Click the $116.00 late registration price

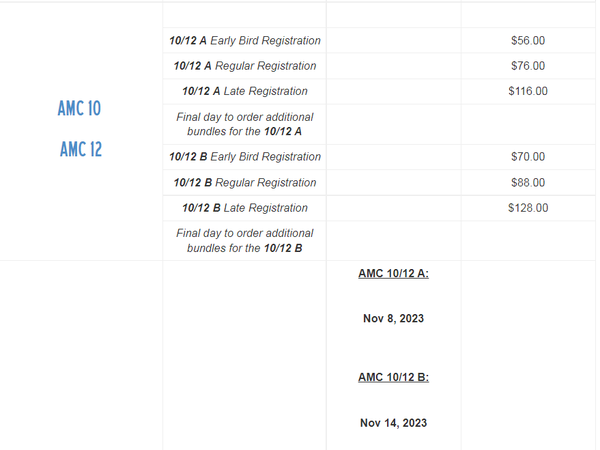tap(527, 92)
